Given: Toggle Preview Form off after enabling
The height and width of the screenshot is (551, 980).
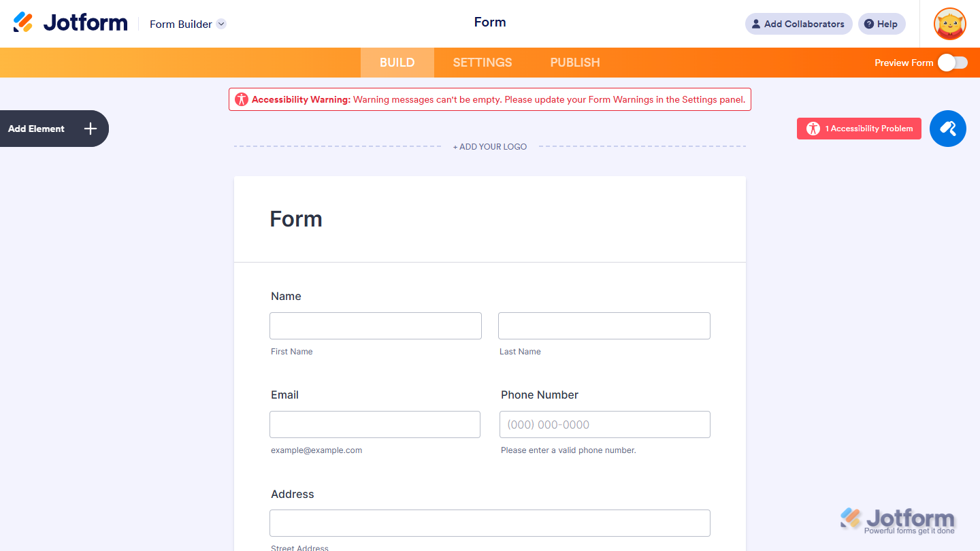Looking at the screenshot, I should click(953, 62).
